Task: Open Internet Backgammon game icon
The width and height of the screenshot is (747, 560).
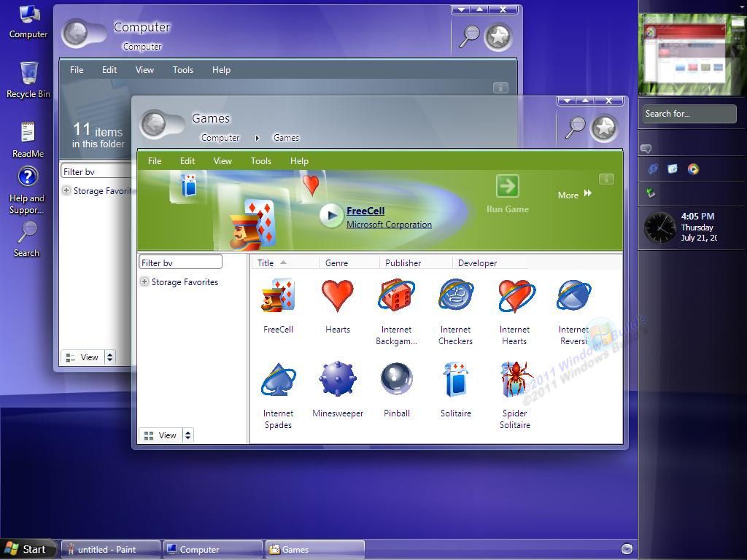Action: click(x=396, y=296)
